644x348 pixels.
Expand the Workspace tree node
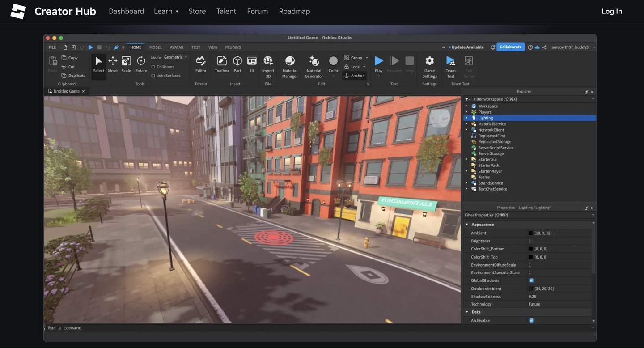[x=467, y=106]
